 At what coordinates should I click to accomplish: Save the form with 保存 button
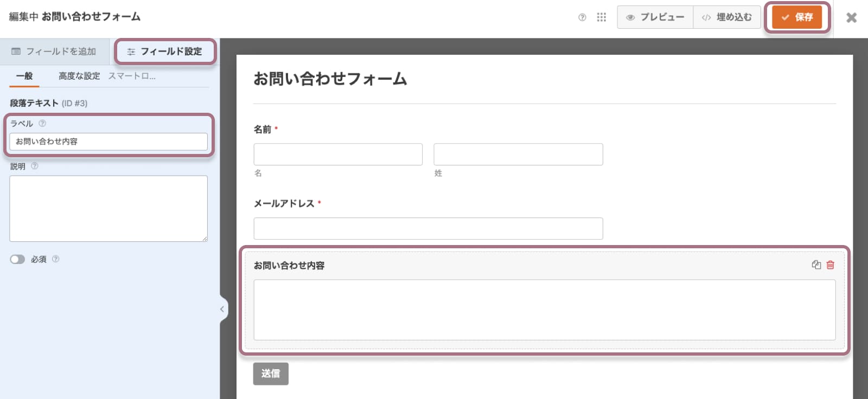(797, 17)
